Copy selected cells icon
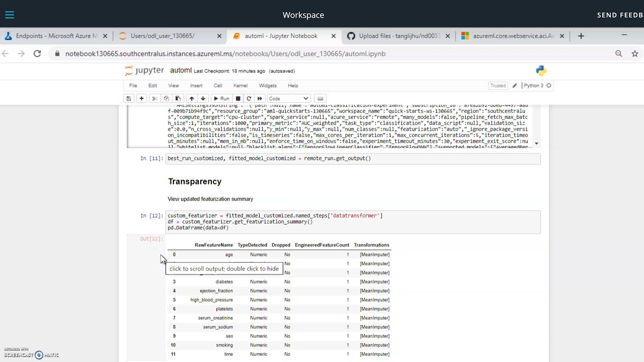 (166, 99)
